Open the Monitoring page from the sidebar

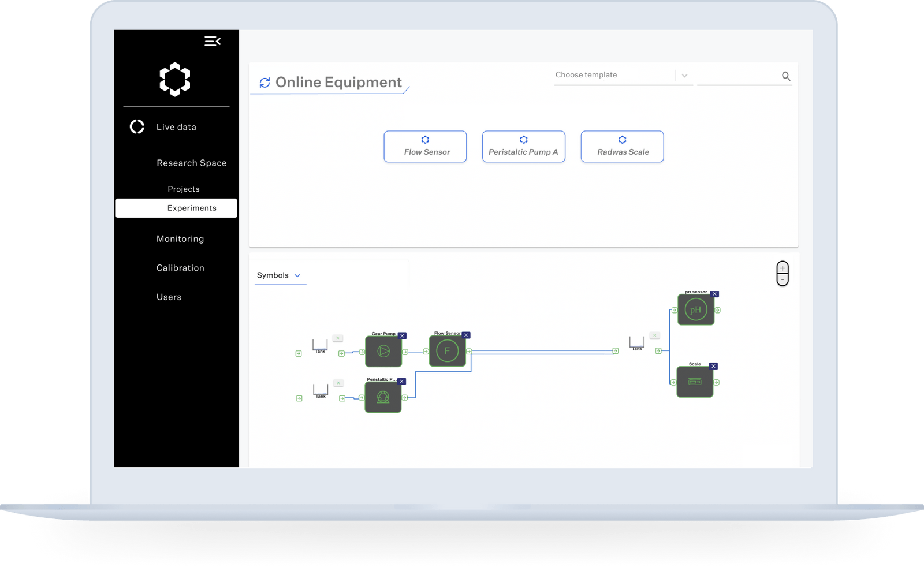pyautogui.click(x=180, y=238)
